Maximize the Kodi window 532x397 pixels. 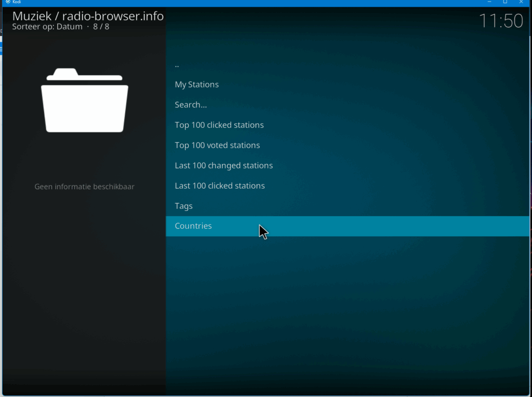[x=505, y=2]
